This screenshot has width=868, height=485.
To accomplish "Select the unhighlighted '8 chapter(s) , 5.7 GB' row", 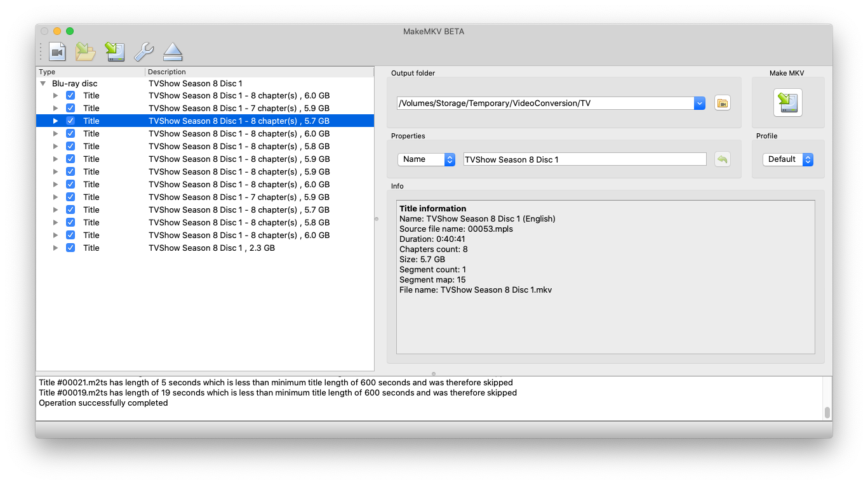I will (205, 209).
